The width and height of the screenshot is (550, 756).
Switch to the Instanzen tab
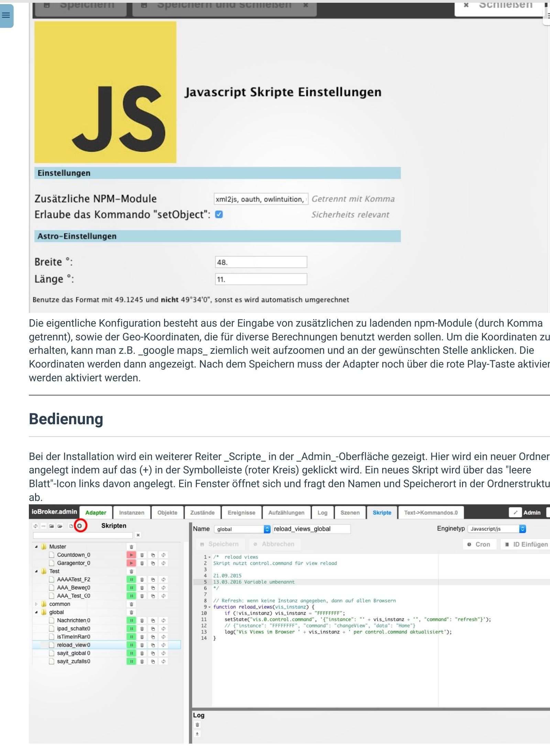(132, 513)
